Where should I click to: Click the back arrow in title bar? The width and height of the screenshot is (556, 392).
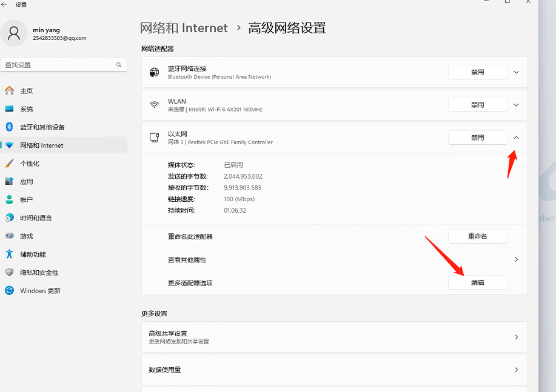pos(5,5)
